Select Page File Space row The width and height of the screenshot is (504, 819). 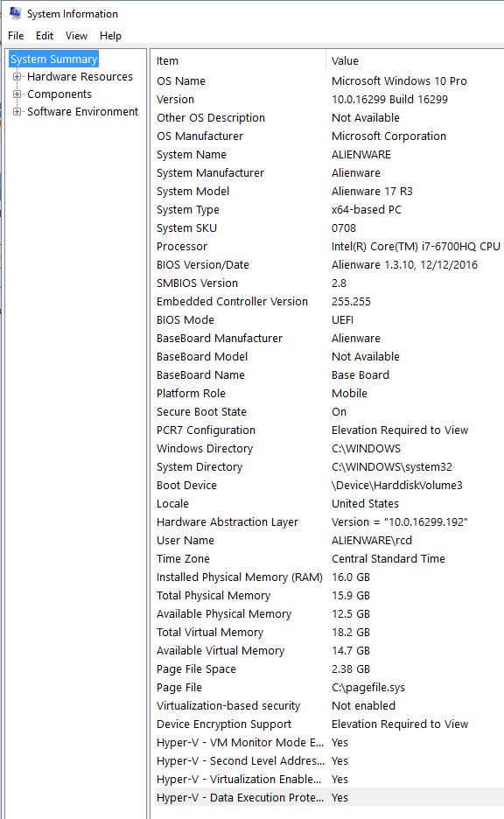[x=327, y=669]
